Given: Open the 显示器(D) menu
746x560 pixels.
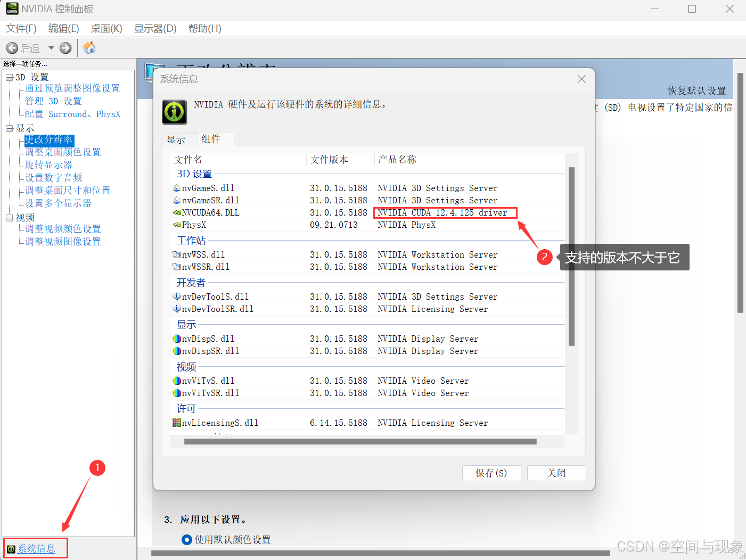Looking at the screenshot, I should pyautogui.click(x=155, y=29).
